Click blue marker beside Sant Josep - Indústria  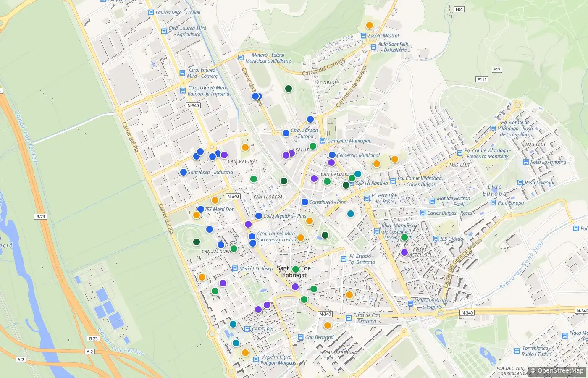(x=184, y=172)
